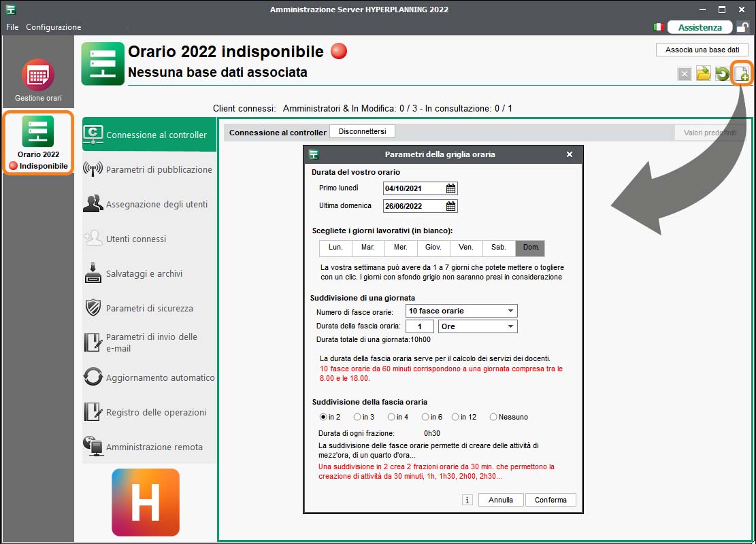The width and height of the screenshot is (756, 544).
Task: Click the app icon in the title bar
Action: tap(11, 9)
